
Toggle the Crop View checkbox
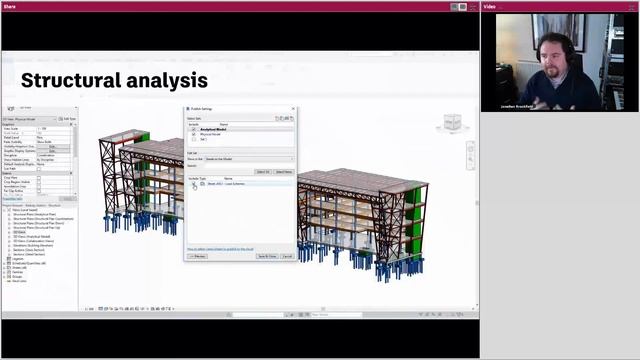(x=39, y=178)
